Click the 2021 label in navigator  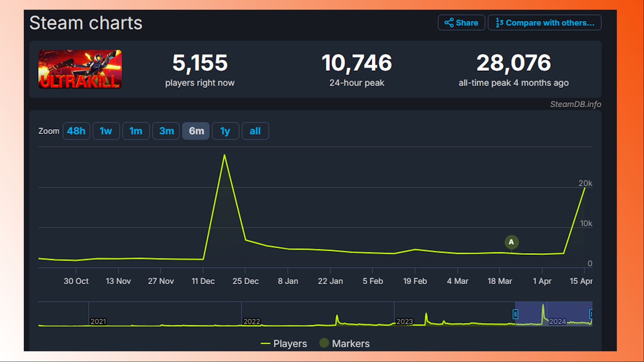click(x=98, y=322)
